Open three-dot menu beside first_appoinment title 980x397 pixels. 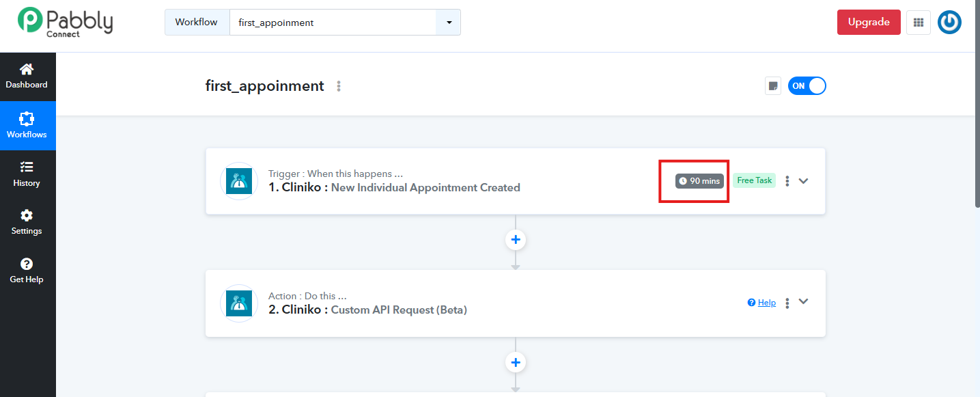[339, 86]
